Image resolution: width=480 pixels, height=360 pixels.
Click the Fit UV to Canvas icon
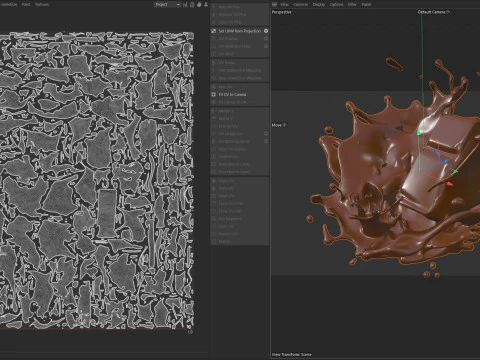click(x=214, y=94)
